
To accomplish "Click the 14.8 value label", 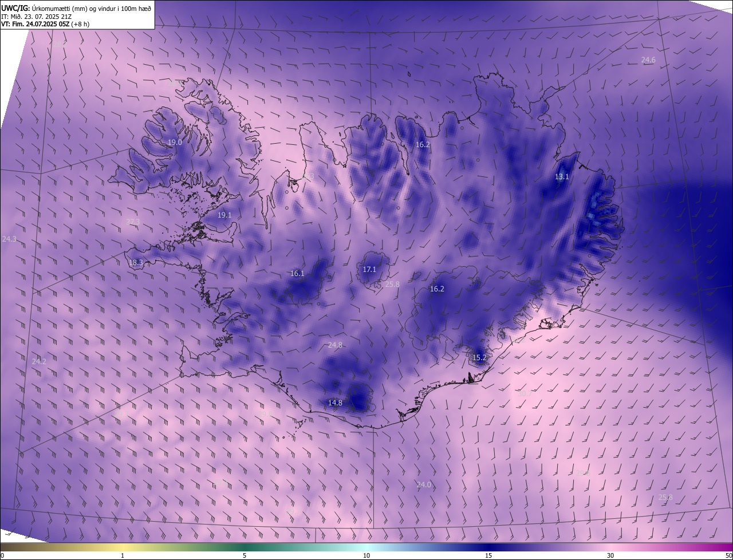I will coord(335,403).
